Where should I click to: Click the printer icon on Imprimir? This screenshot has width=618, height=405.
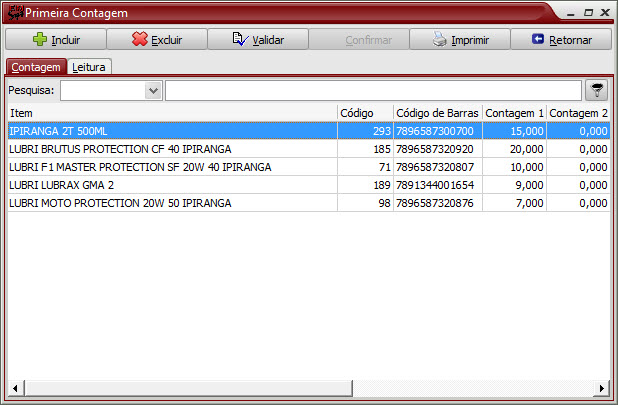pos(439,39)
